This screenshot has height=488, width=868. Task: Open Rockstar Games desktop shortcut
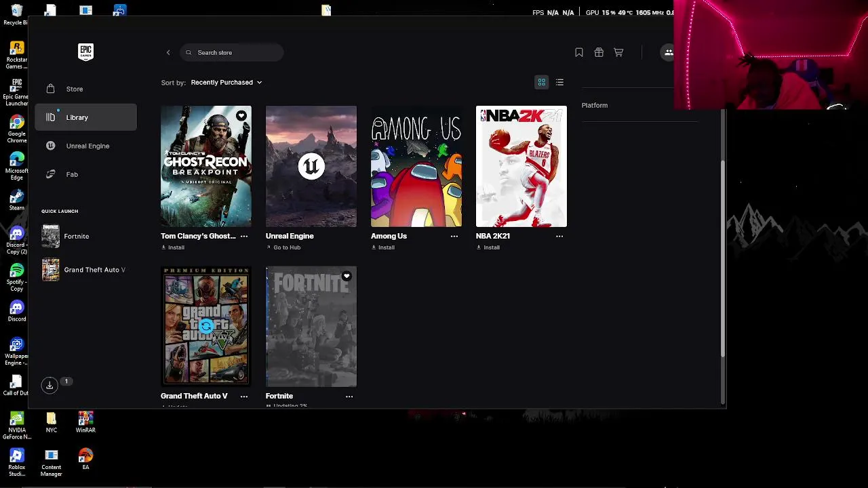tap(16, 56)
